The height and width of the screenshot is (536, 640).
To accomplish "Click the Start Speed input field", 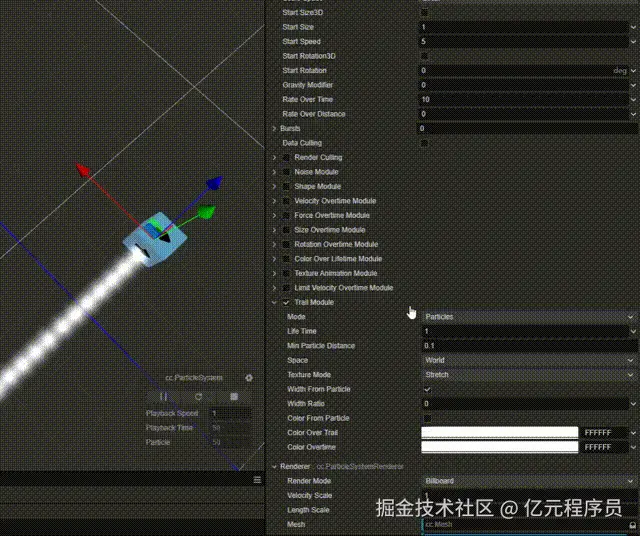I will (524, 42).
